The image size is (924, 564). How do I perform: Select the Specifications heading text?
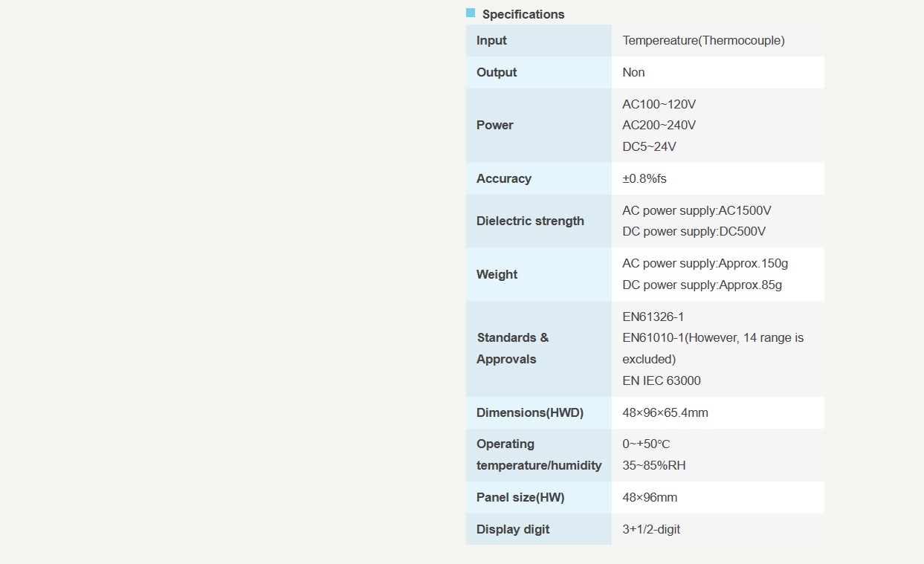pos(523,14)
